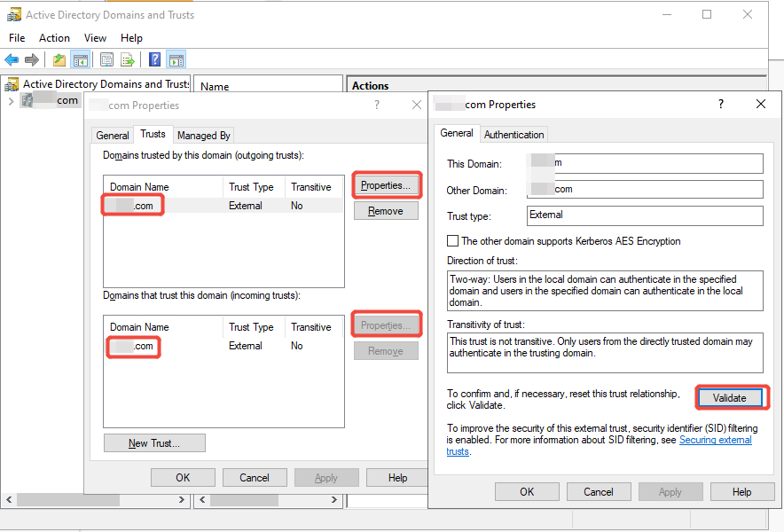Click the Actions pane header

coord(556,85)
